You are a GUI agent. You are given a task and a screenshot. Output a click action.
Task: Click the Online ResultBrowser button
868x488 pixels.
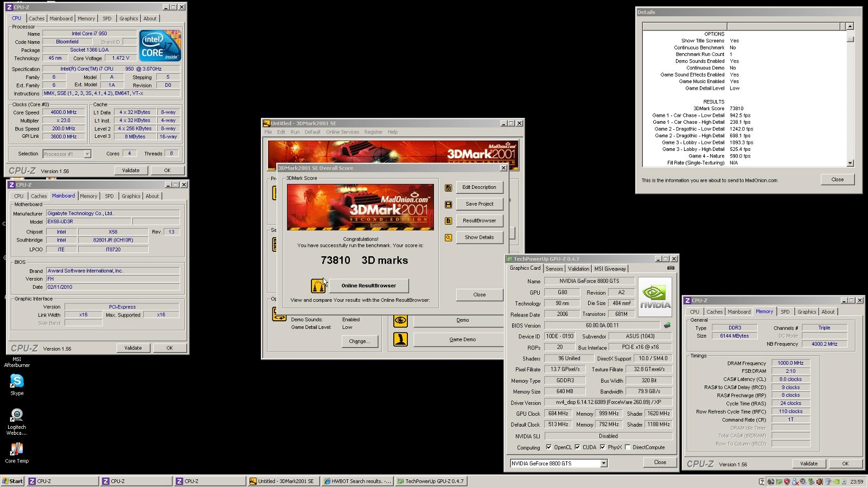368,286
